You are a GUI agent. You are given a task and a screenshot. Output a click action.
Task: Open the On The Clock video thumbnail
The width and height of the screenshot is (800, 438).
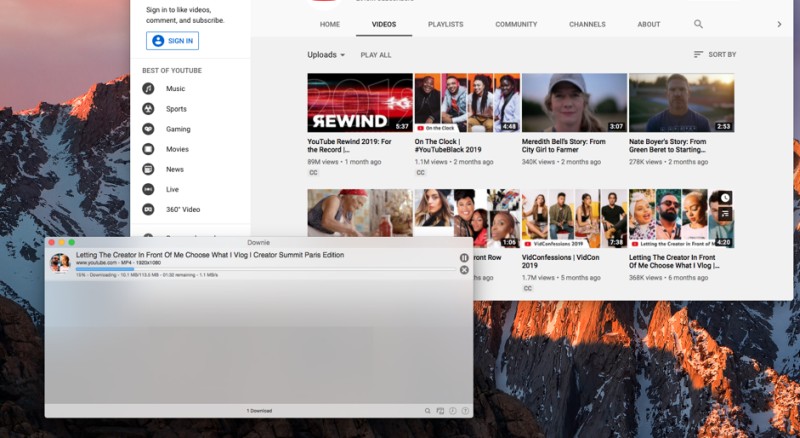click(467, 103)
